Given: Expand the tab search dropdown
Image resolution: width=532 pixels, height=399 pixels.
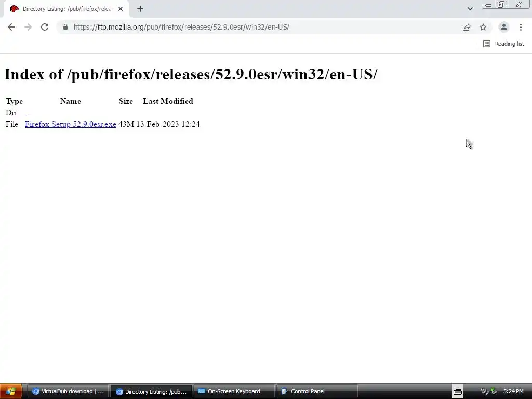Looking at the screenshot, I should [470, 9].
